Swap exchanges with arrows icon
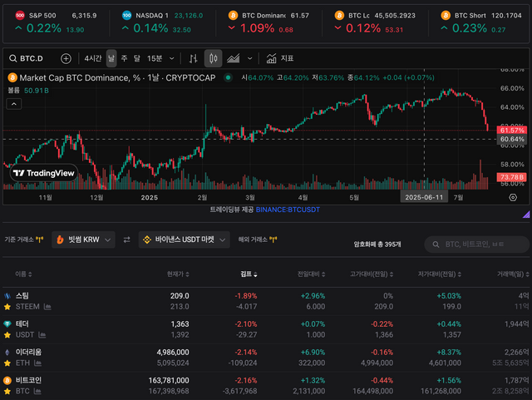This screenshot has height=400, width=532. [127, 240]
